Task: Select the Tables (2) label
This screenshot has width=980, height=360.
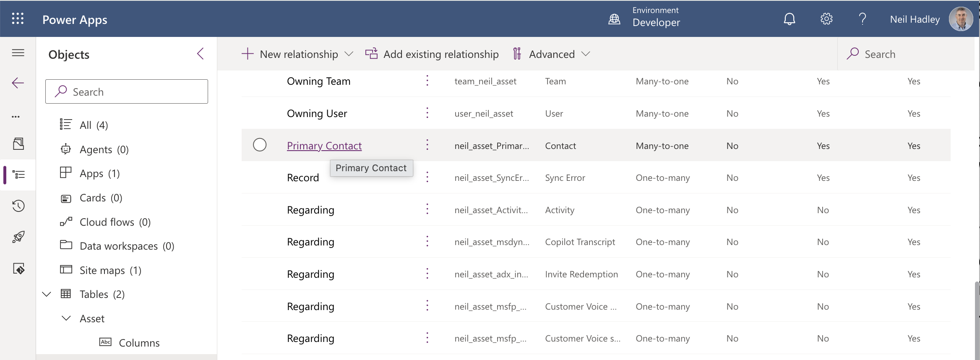Action: coord(102,294)
